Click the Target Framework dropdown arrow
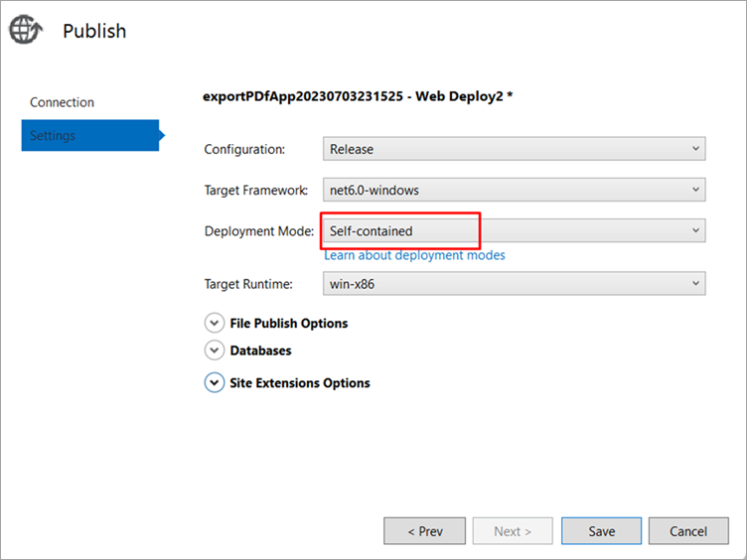747x560 pixels. pos(695,190)
